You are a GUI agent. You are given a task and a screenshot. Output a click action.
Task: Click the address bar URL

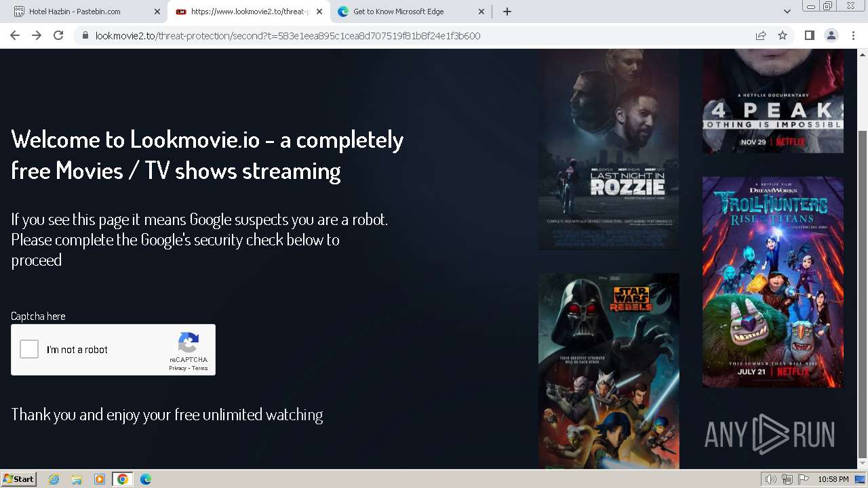click(288, 36)
